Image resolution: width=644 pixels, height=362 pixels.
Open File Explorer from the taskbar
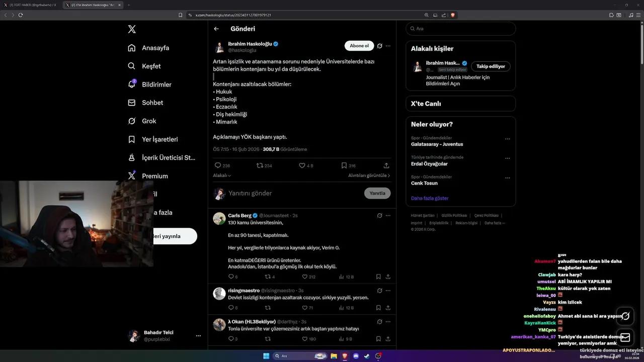coord(334,356)
